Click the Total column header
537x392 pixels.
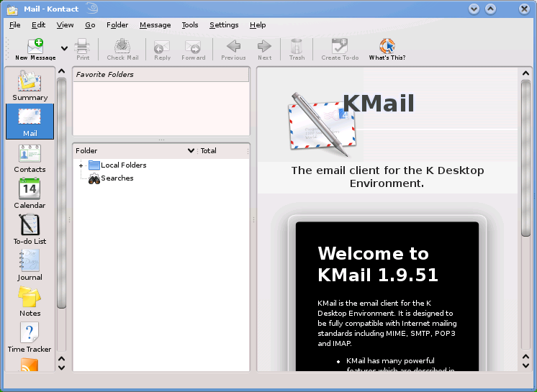click(209, 151)
